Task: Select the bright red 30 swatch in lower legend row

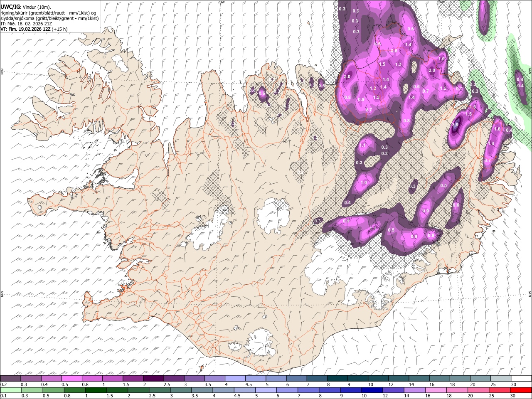Action: pos(521,390)
